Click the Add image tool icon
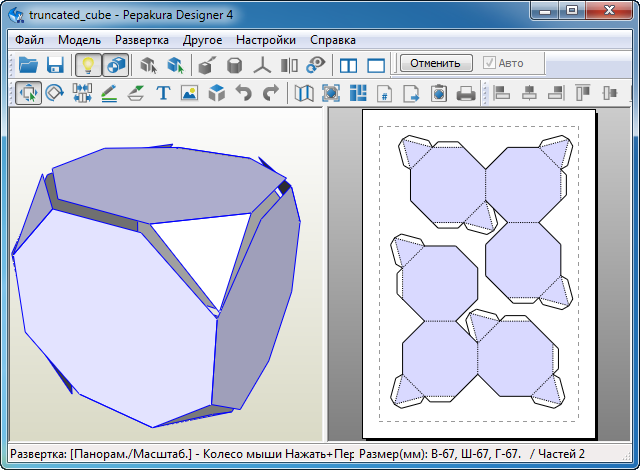This screenshot has width=640, height=470. click(x=189, y=94)
